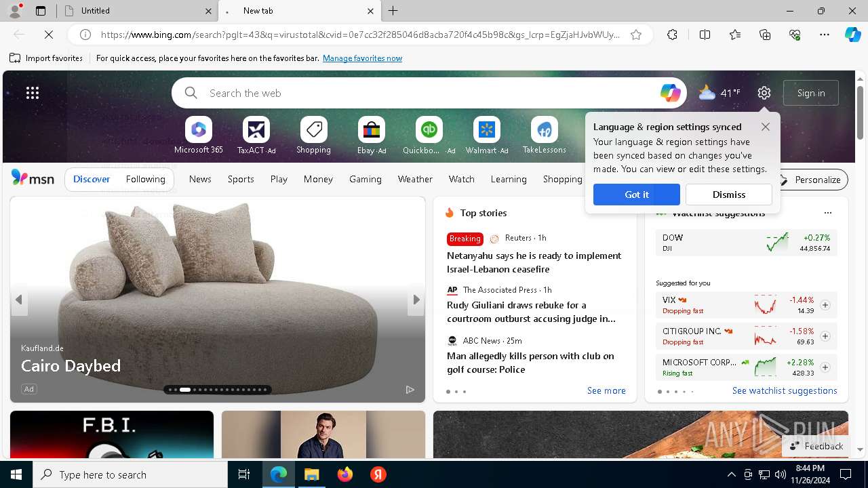Open the Ebay ad shortcut

click(372, 136)
